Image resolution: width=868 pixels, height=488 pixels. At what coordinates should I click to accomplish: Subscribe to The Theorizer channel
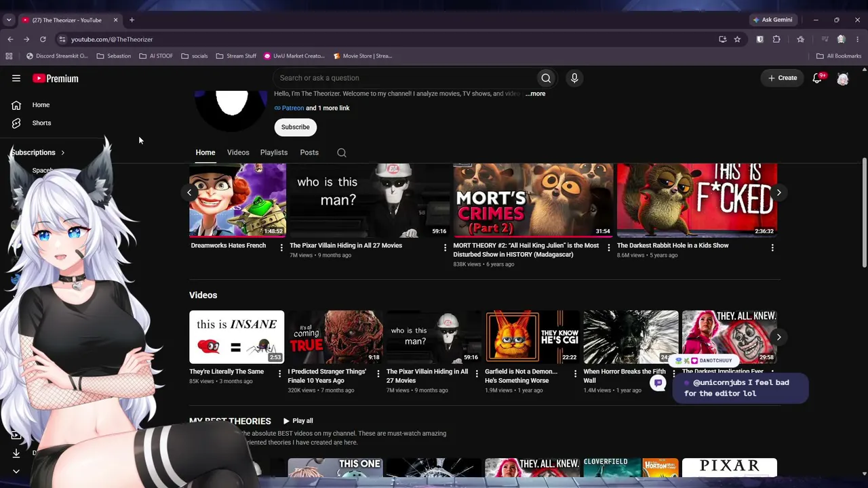(x=295, y=127)
